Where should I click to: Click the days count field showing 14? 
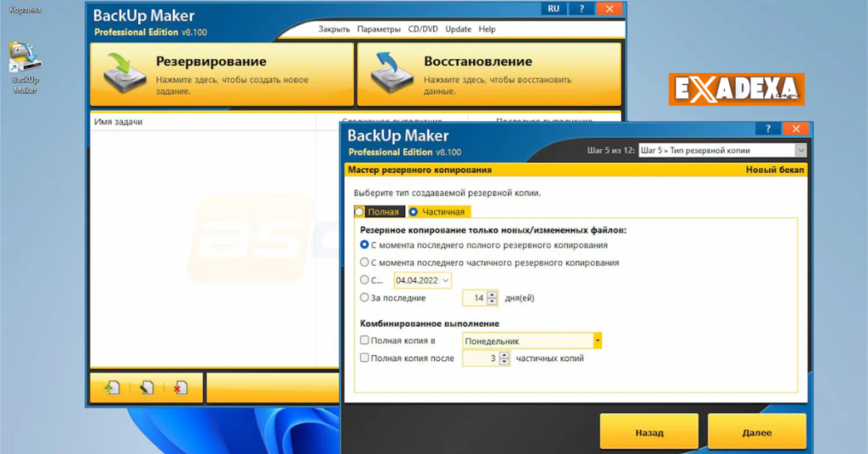pyautogui.click(x=475, y=298)
